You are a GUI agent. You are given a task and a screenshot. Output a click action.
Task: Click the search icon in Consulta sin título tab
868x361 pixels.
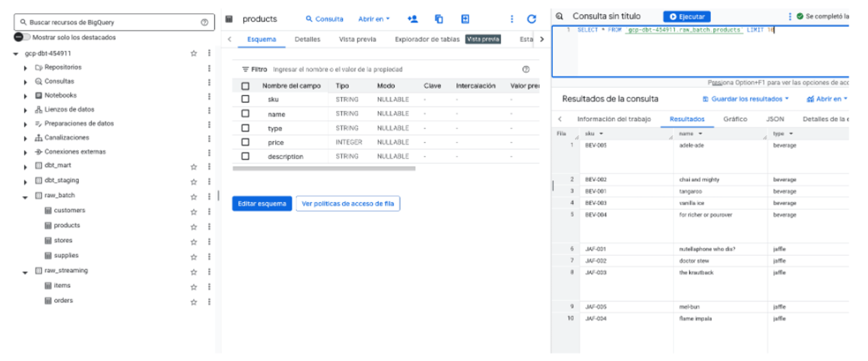pyautogui.click(x=559, y=16)
